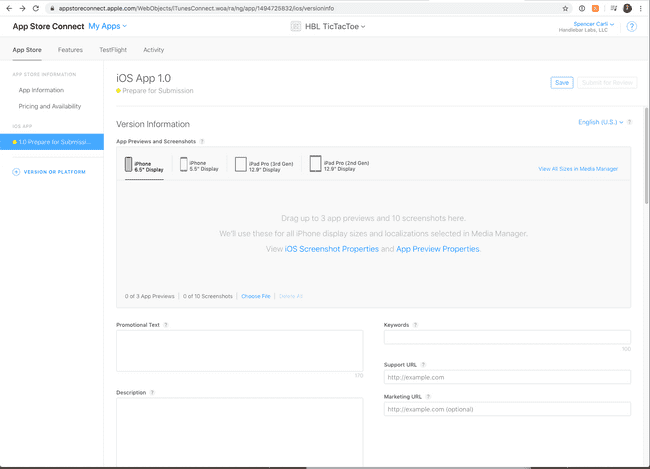Show help for Description field
Viewport: 650px width, 469px height.
click(x=152, y=392)
